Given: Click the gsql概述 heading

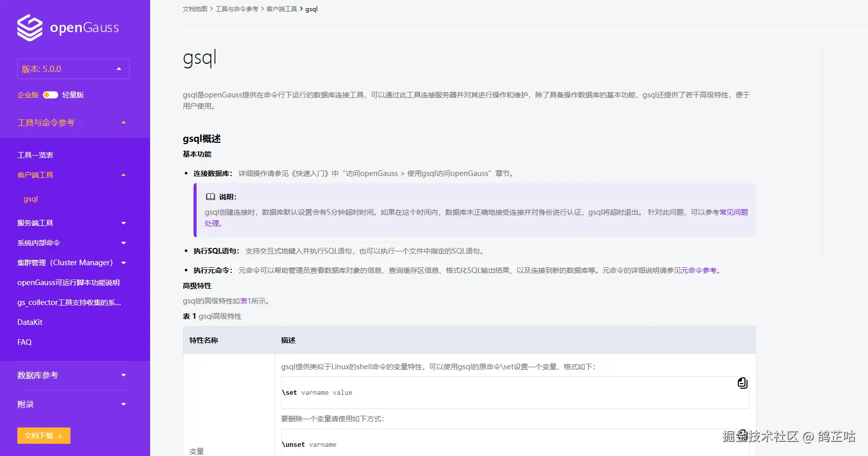Looking at the screenshot, I should pyautogui.click(x=202, y=139).
